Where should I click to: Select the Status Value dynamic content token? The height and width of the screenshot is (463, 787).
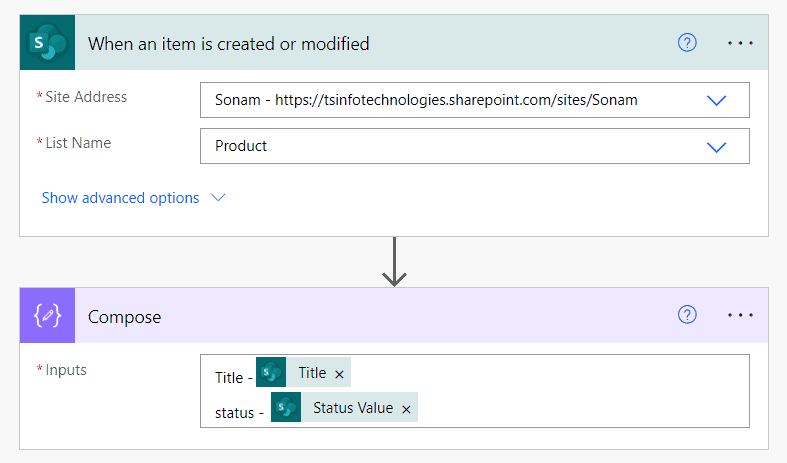(352, 408)
